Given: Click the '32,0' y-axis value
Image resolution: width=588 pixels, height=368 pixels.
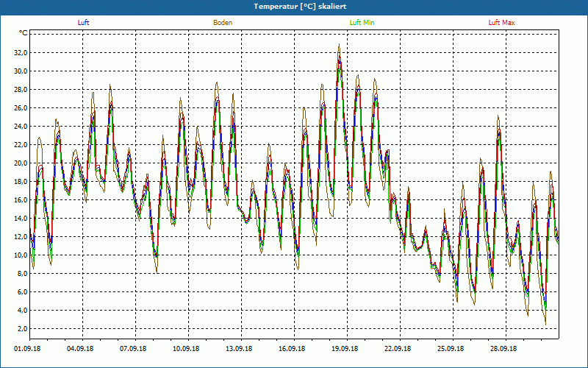Looking at the screenshot, I should (21, 52).
